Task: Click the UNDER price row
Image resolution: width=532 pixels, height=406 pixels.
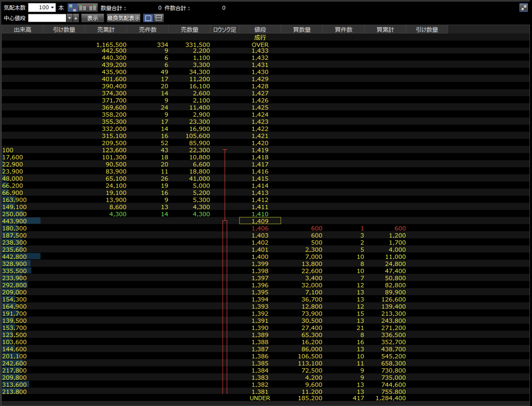Action: click(260, 398)
